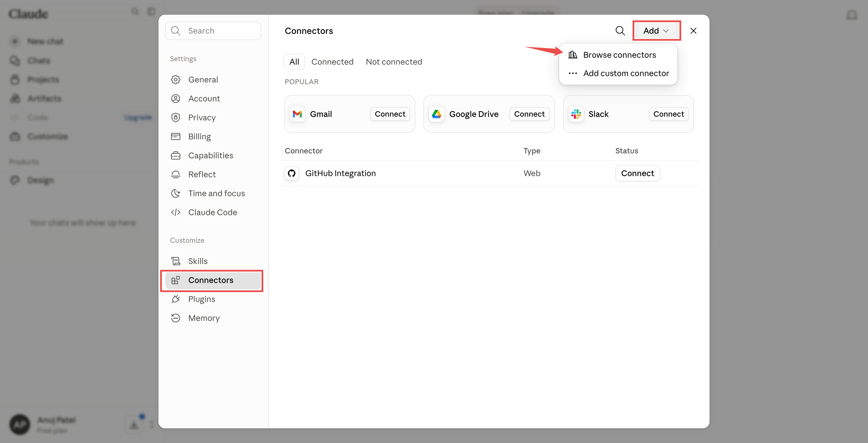
Task: Choose Add custom connector menu entry
Action: coord(618,73)
